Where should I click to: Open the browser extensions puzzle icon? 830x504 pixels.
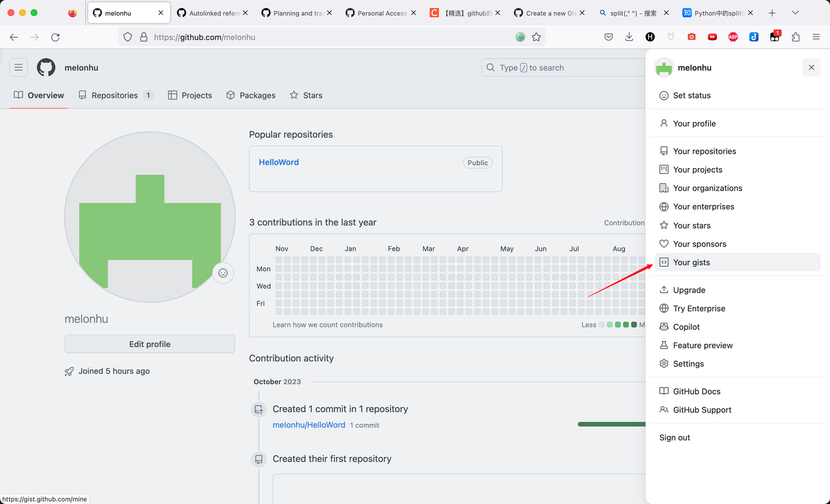(x=795, y=37)
